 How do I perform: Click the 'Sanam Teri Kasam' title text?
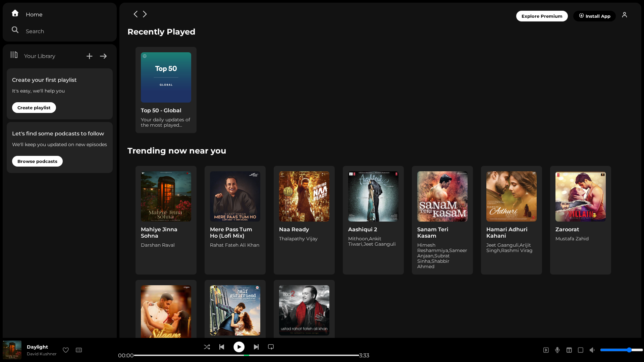(433, 233)
